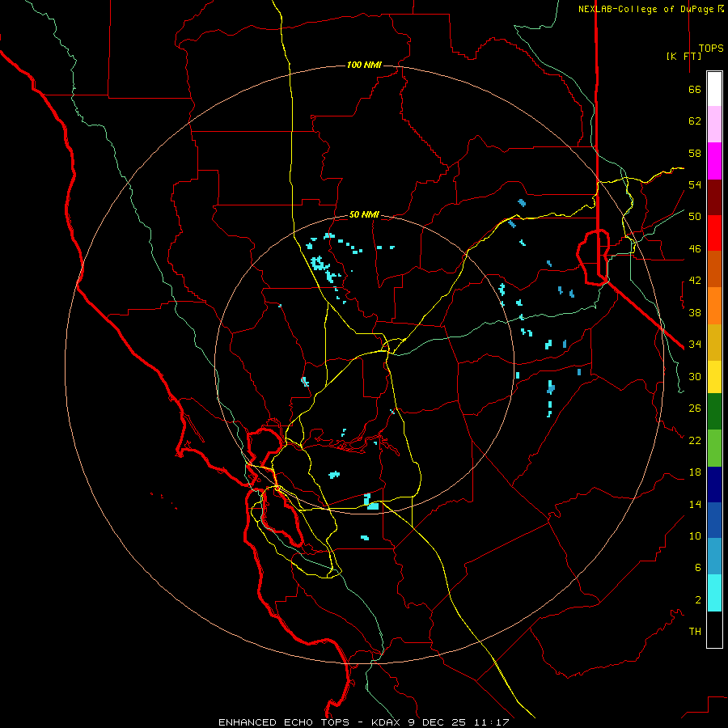728x728 pixels.
Task: Click the magenta 58 kft legend swatch
Action: (x=714, y=161)
